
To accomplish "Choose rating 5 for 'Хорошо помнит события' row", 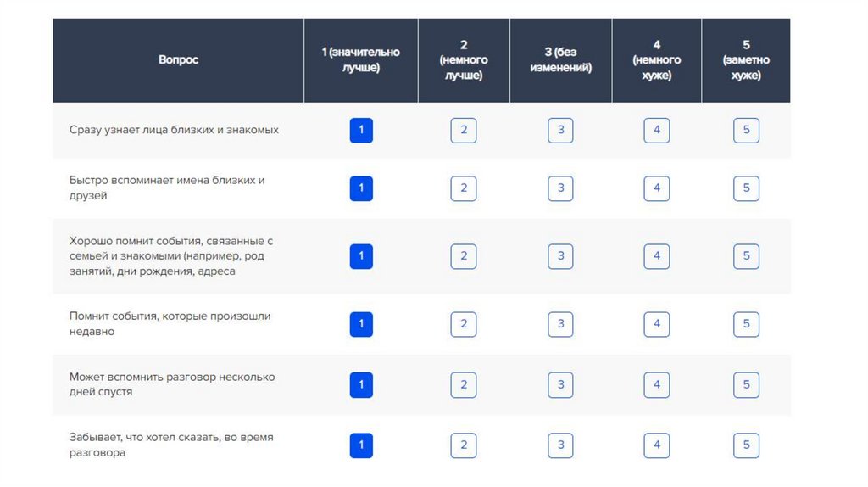I will [x=746, y=256].
